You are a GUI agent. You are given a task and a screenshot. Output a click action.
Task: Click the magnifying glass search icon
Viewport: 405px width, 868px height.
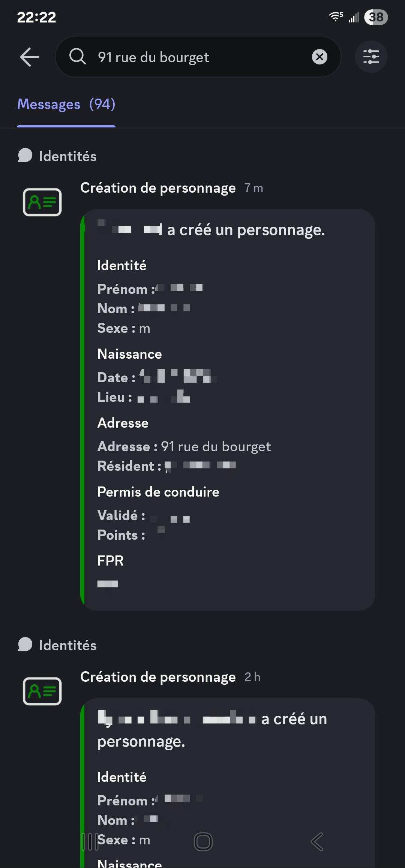click(77, 57)
